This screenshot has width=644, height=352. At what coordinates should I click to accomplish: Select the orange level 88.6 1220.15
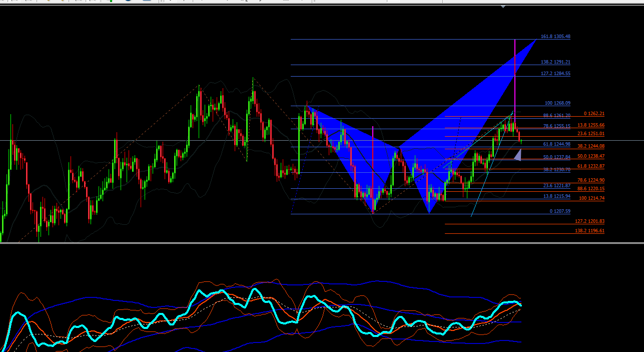[x=591, y=189]
